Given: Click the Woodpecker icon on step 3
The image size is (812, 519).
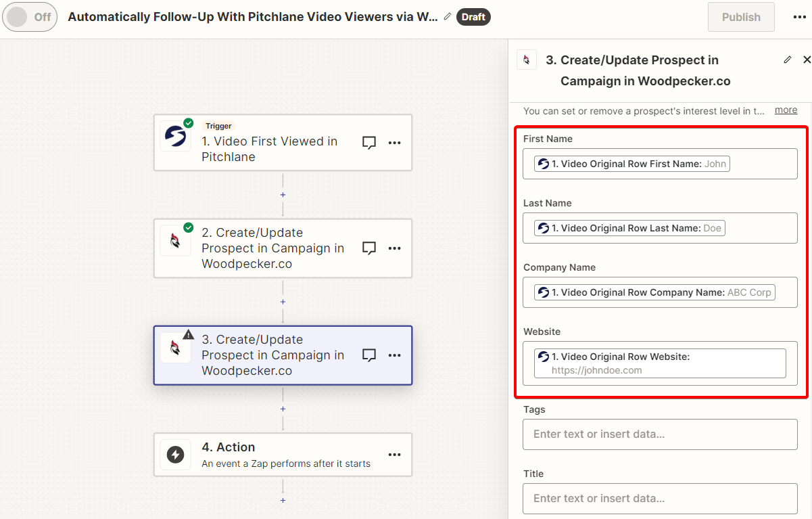Looking at the screenshot, I should 176,348.
